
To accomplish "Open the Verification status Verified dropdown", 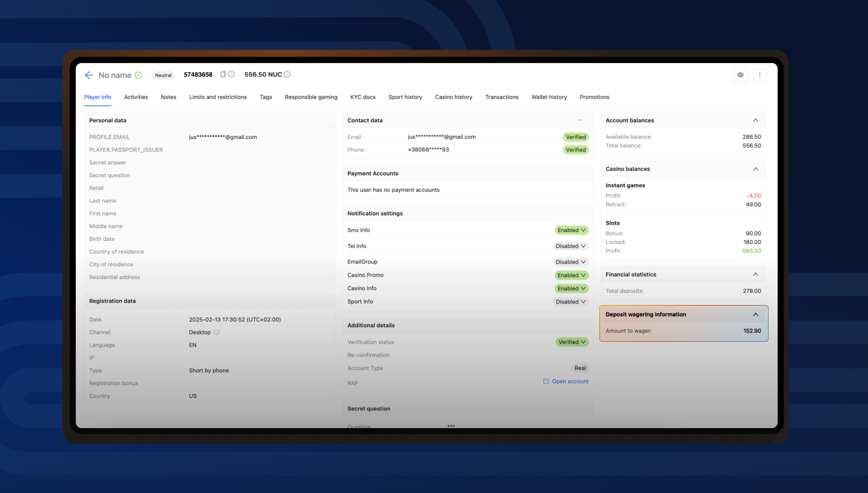I will (x=572, y=342).
